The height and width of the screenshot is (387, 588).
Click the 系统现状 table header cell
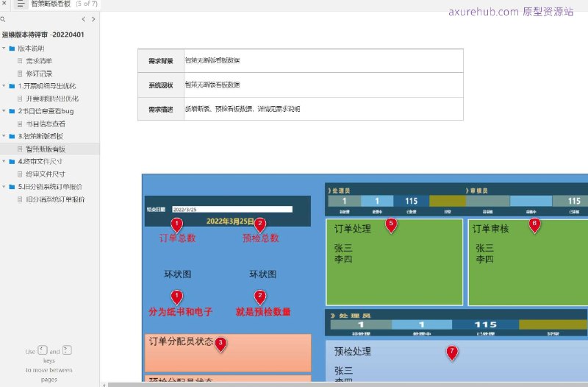[161, 85]
